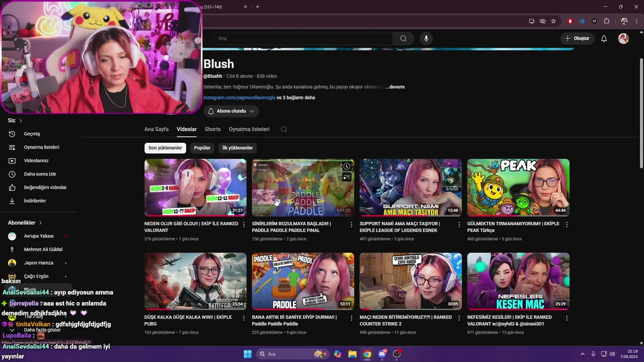The width and height of the screenshot is (644, 362).
Task: Open a new browser tab
Action: click(258, 7)
